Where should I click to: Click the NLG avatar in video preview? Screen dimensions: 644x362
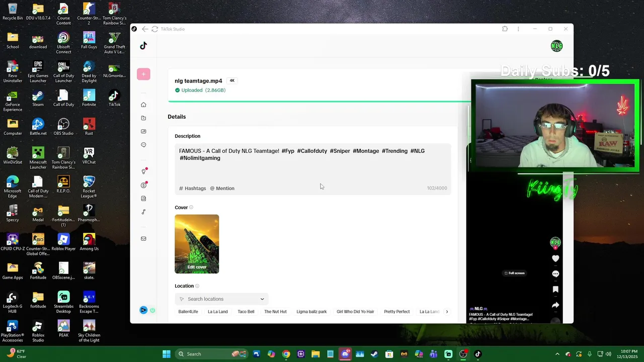point(555,243)
